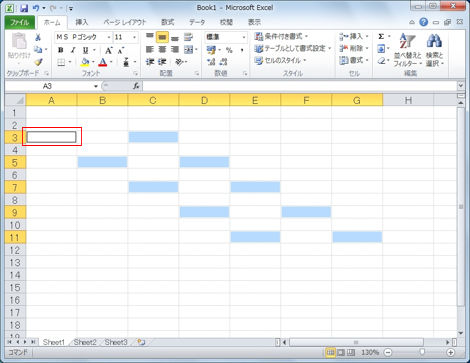This screenshot has width=470, height=363.
Task: Click the font color red A swatch
Action: pos(103,62)
